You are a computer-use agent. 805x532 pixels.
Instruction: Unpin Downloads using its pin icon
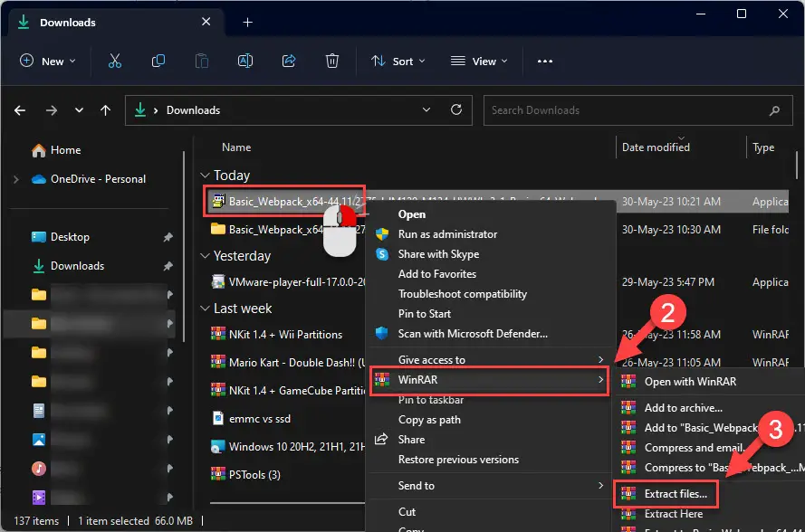(168, 266)
